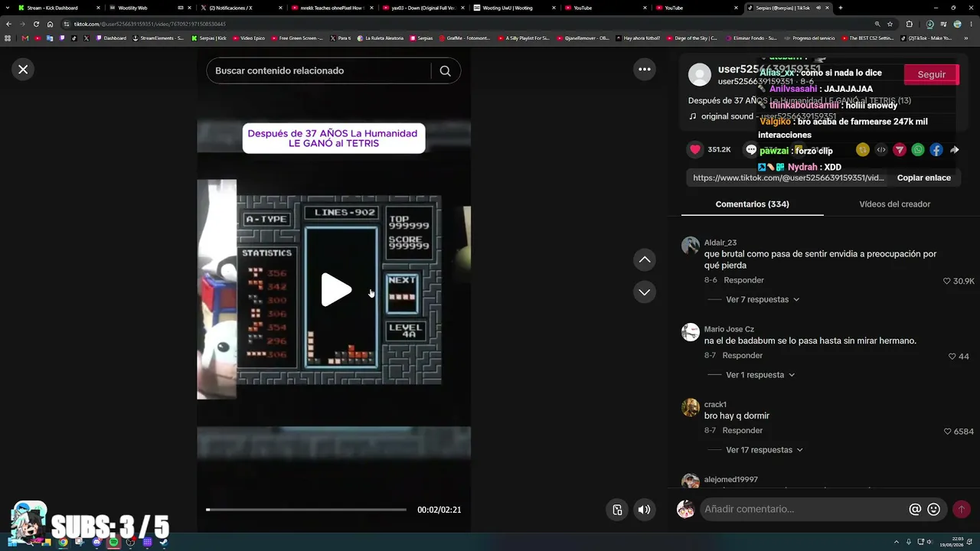The height and width of the screenshot is (551, 980).
Task: Switch to Wooting UwU browser tab
Action: (x=514, y=8)
